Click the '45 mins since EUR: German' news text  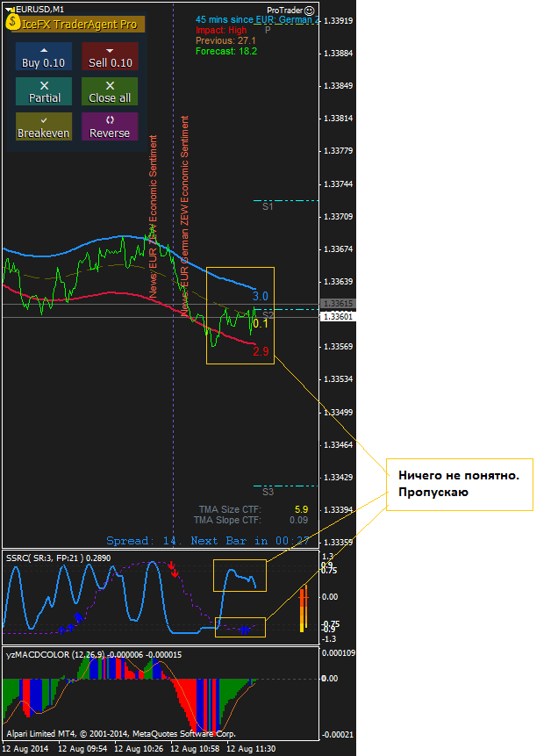point(257,20)
